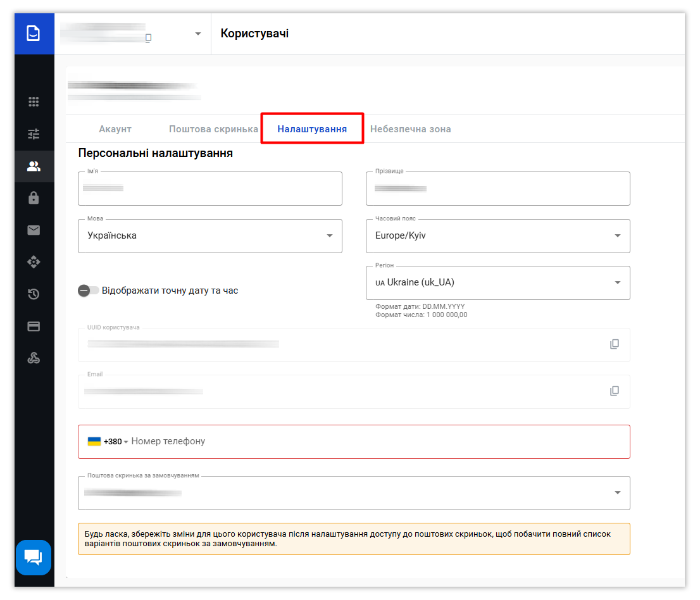The height and width of the screenshot is (600, 700).
Task: Toggle "Відображати точну дату та час" switch
Action: point(89,291)
